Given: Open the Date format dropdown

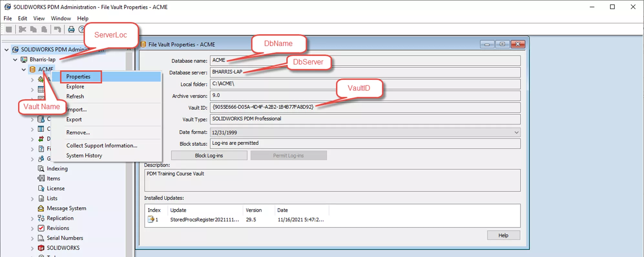Looking at the screenshot, I should coord(516,133).
